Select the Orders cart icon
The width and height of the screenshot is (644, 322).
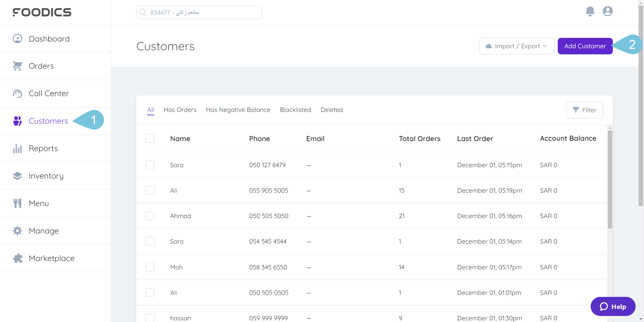(17, 66)
